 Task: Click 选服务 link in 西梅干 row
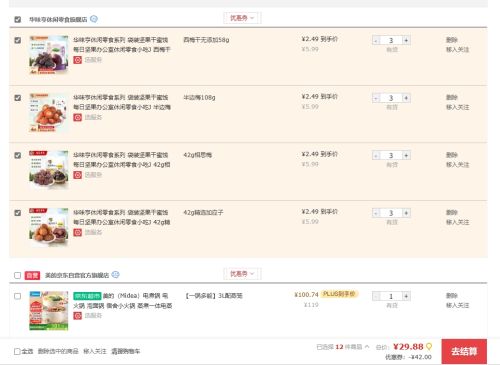point(93,60)
